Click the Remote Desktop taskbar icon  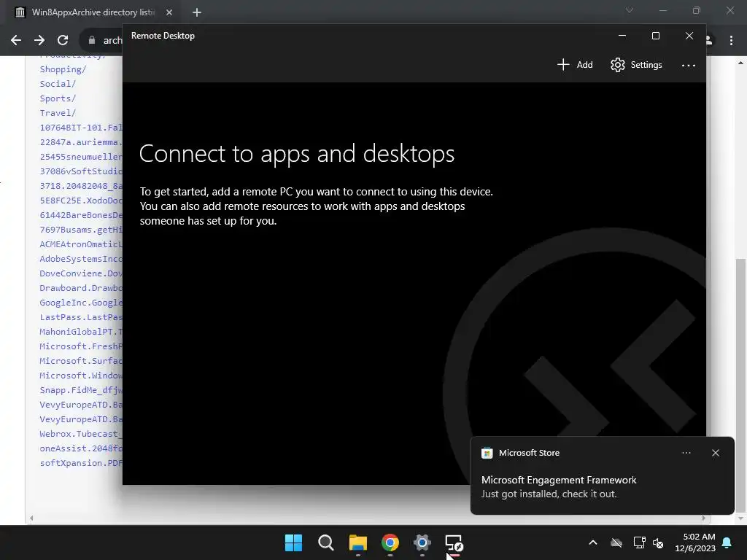coord(454,542)
